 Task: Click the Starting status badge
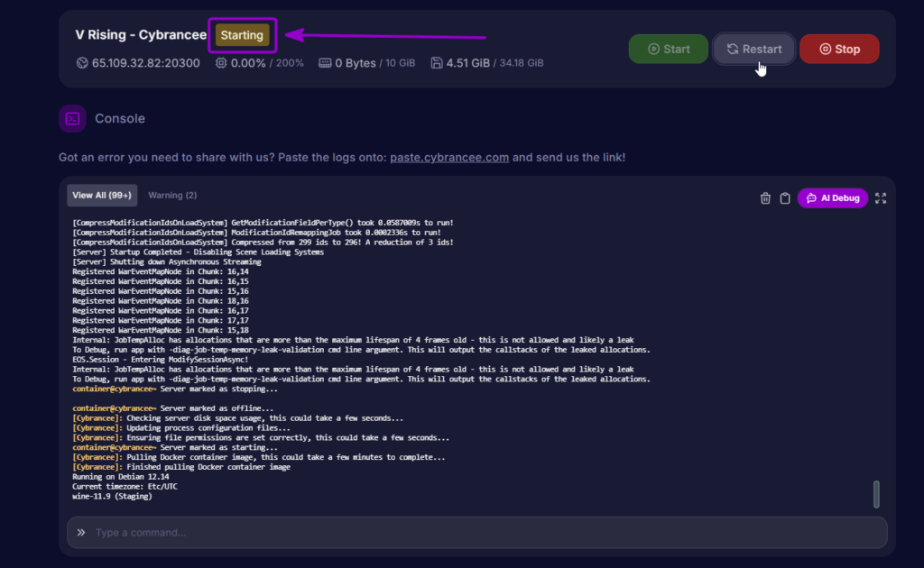(x=242, y=35)
